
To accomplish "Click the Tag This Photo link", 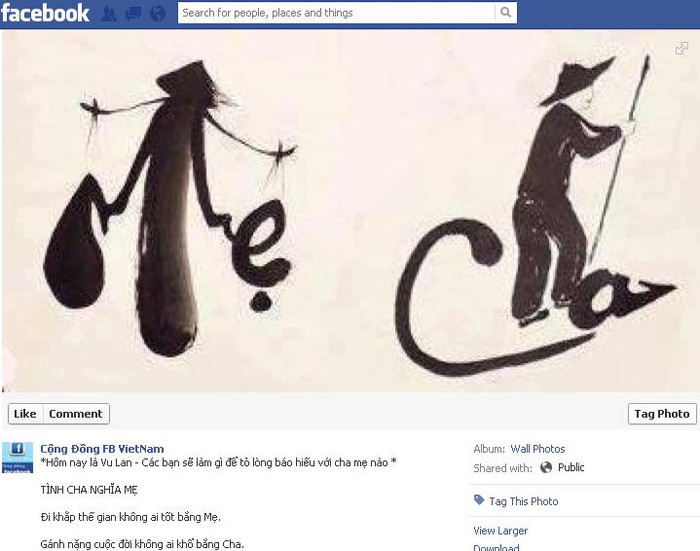I will click(524, 501).
